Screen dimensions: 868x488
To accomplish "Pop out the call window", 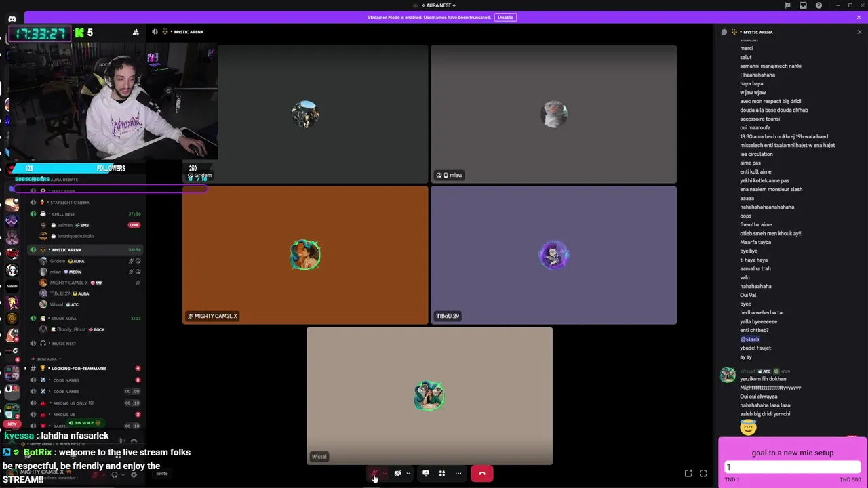I will click(688, 473).
